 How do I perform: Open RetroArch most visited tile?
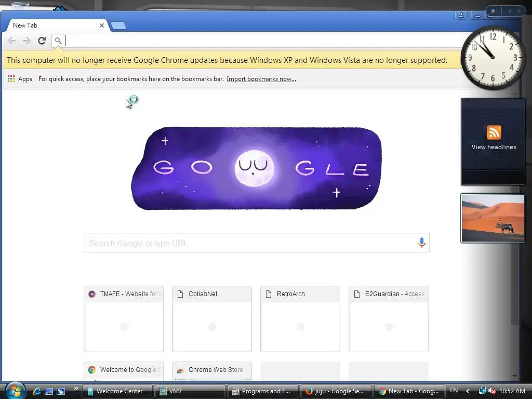[x=300, y=319]
